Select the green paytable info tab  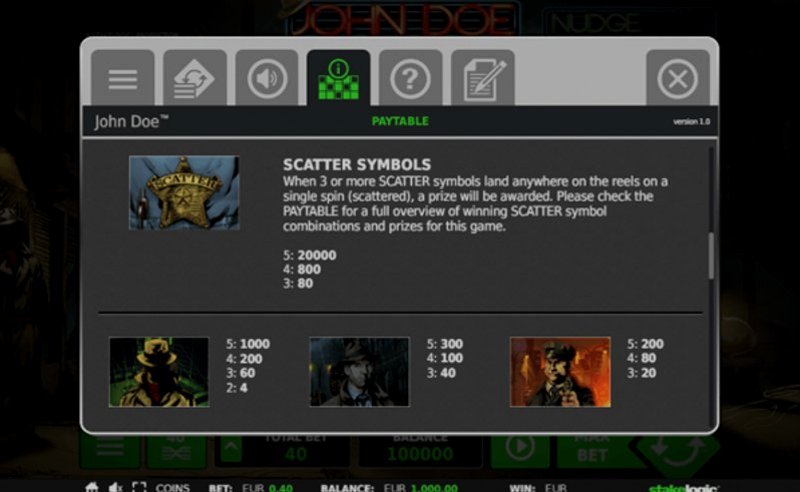point(338,78)
